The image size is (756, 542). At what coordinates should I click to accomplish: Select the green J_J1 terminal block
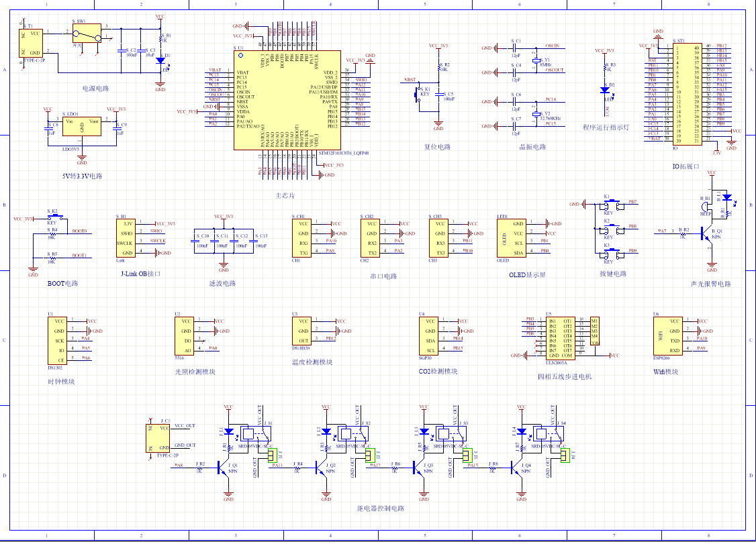[x=273, y=455]
